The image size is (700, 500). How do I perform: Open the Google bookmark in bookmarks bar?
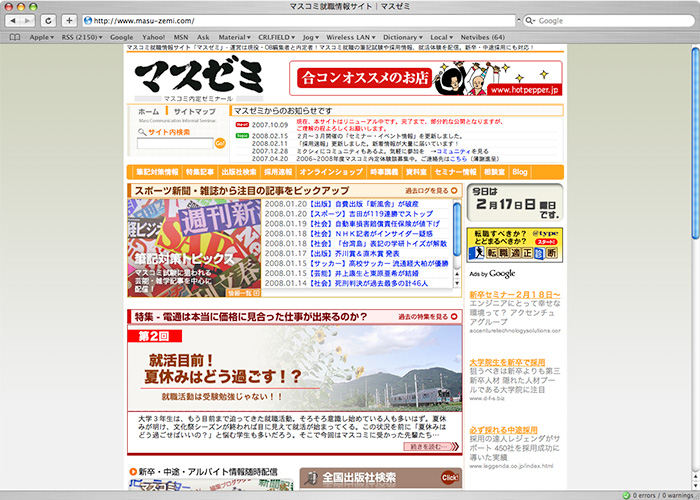click(122, 38)
